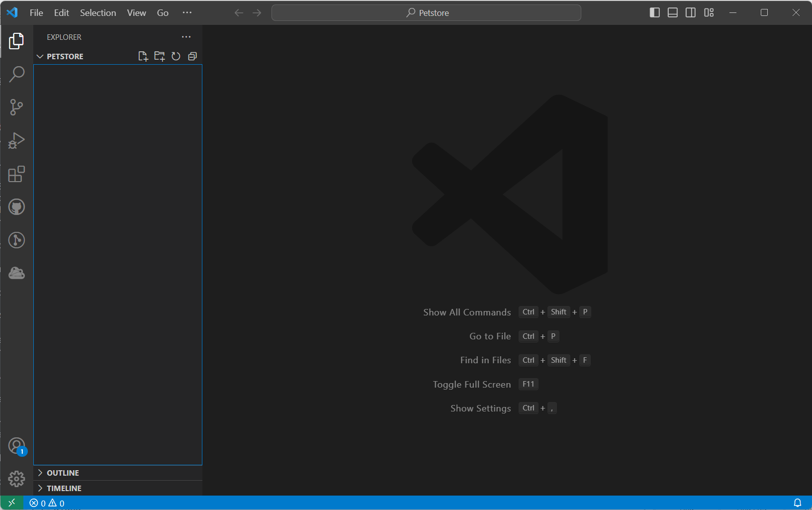Open the Selection menu
The height and width of the screenshot is (510, 812).
pos(98,13)
